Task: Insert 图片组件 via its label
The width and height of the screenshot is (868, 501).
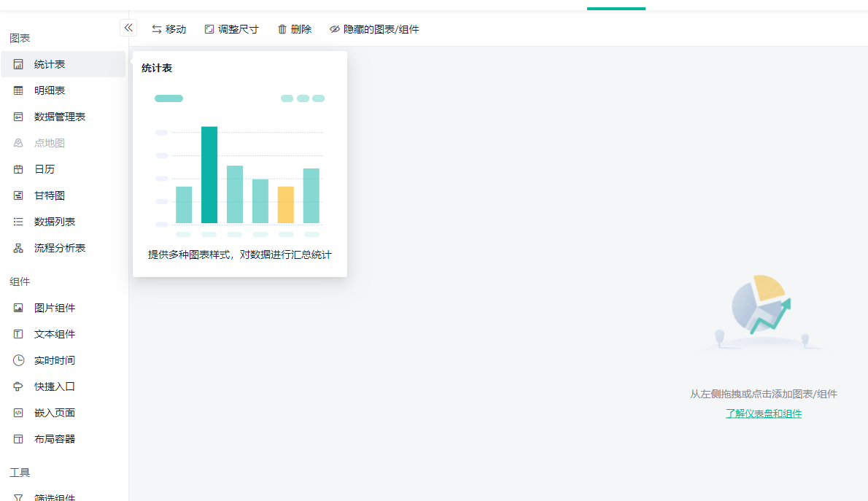Action: [x=54, y=308]
